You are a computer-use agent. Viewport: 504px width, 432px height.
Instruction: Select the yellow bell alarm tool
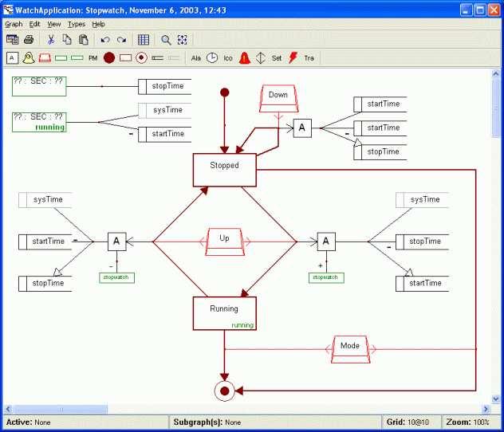[29, 58]
